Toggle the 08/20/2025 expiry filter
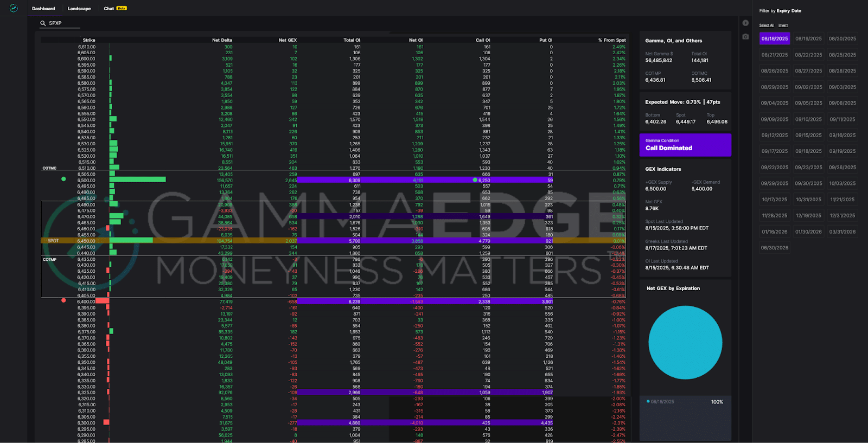868x443 pixels. (x=842, y=38)
